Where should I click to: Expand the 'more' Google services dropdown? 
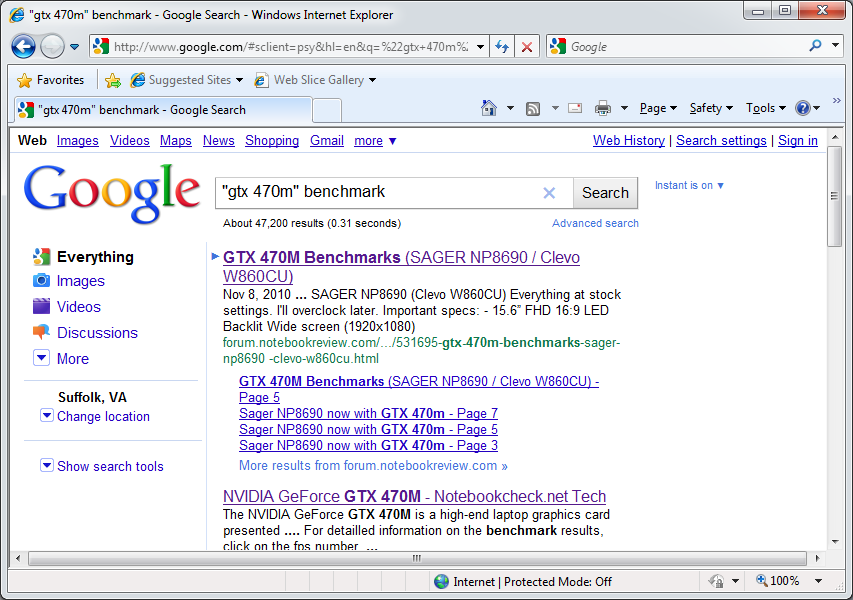375,141
